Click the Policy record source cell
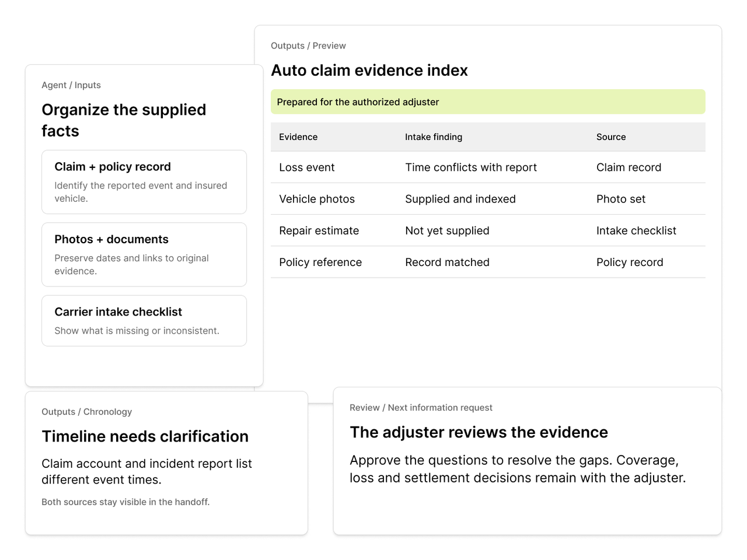Viewport: 747px width, 560px height. 630,262
